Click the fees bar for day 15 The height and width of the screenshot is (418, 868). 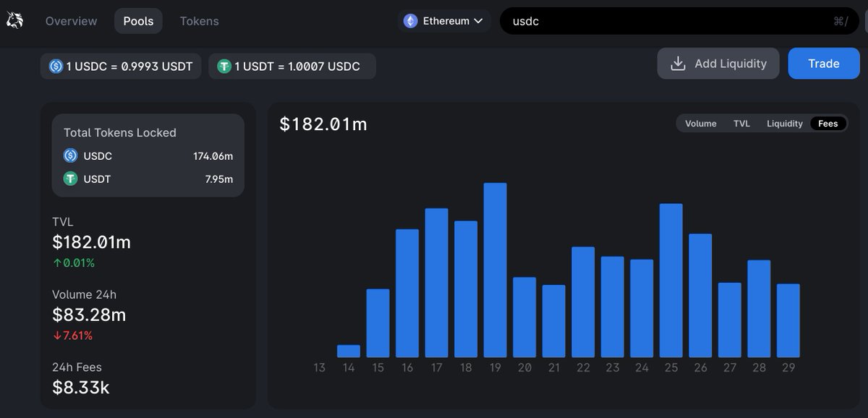tap(378, 323)
